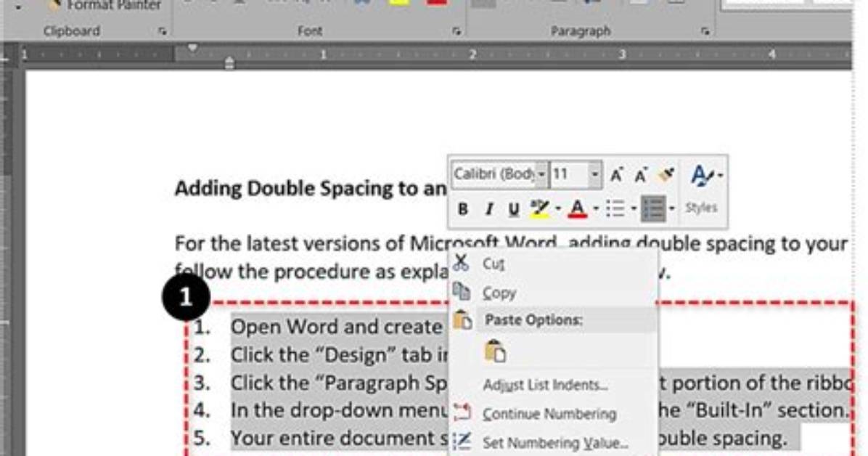Expand the font size dropdown arrow
868x456 pixels.
click(x=594, y=174)
